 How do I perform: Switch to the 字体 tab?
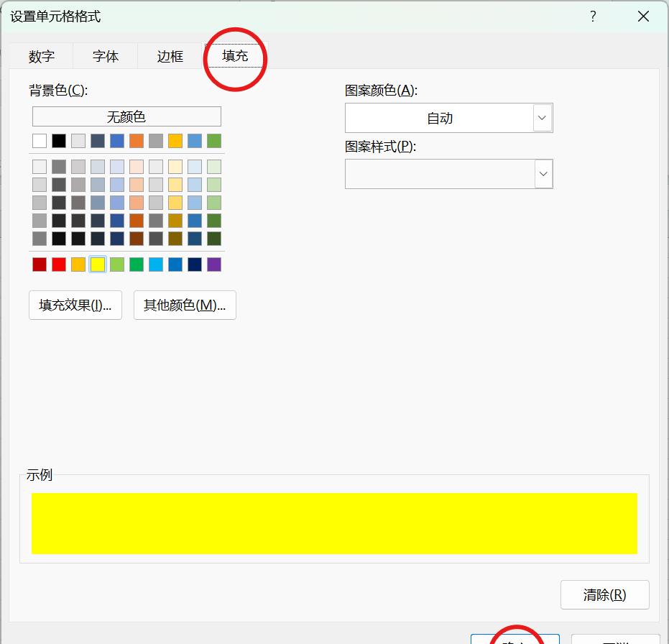pos(106,56)
